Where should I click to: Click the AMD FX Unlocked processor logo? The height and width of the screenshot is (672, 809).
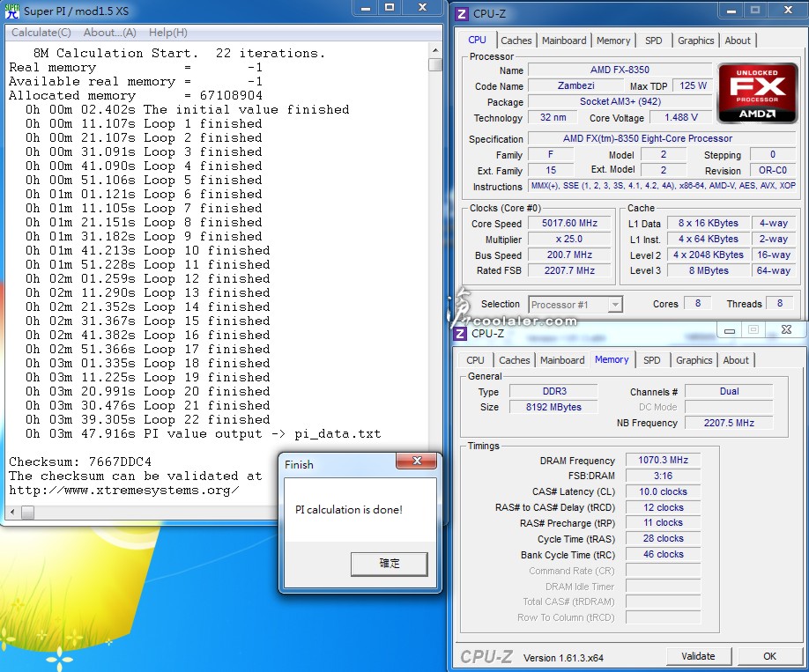(757, 93)
